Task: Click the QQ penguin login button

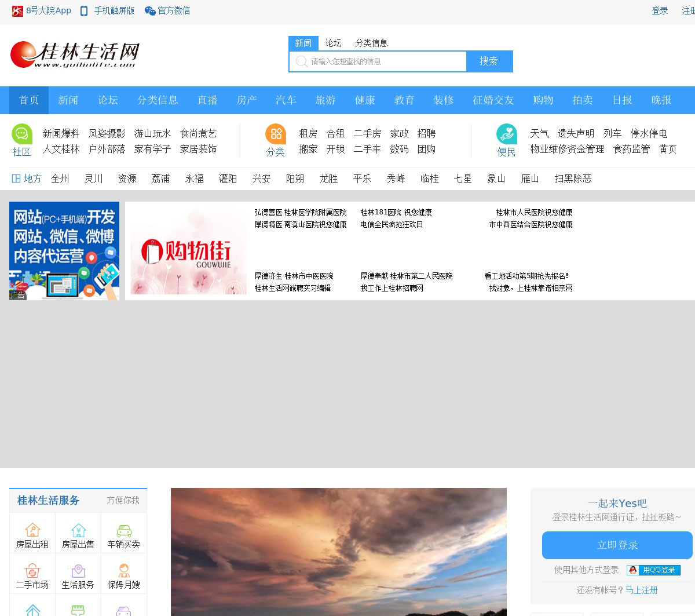Action: [653, 570]
